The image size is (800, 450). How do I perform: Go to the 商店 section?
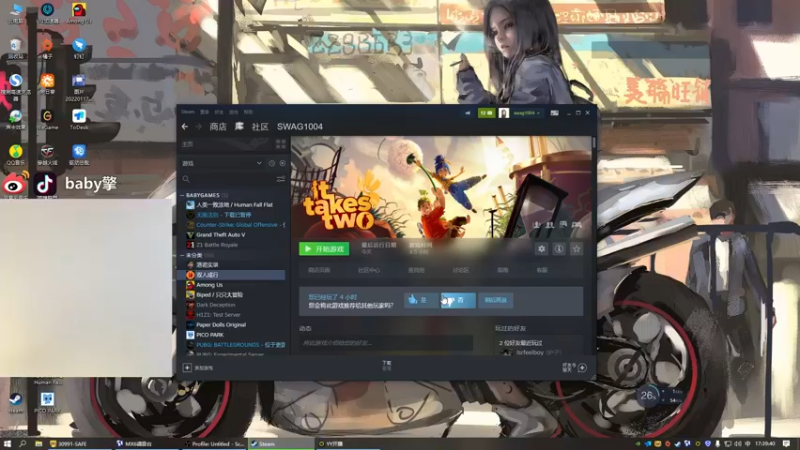point(218,127)
